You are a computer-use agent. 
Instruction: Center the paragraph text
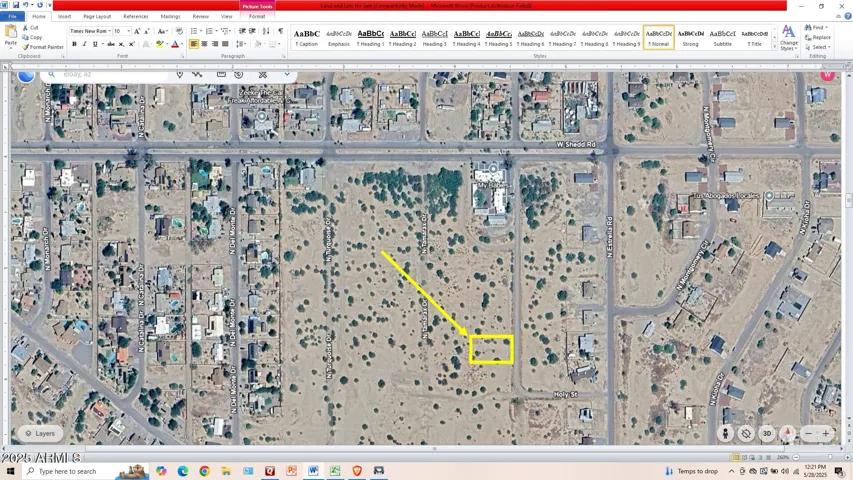[205, 44]
